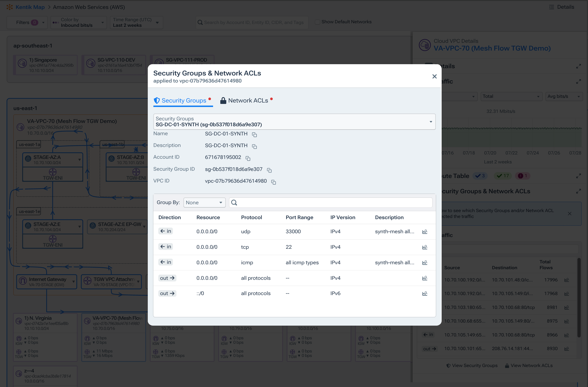The height and width of the screenshot is (387, 588).
Task: Expand the Internet Gateway VA-70-STAGE options
Action: (x=73, y=282)
